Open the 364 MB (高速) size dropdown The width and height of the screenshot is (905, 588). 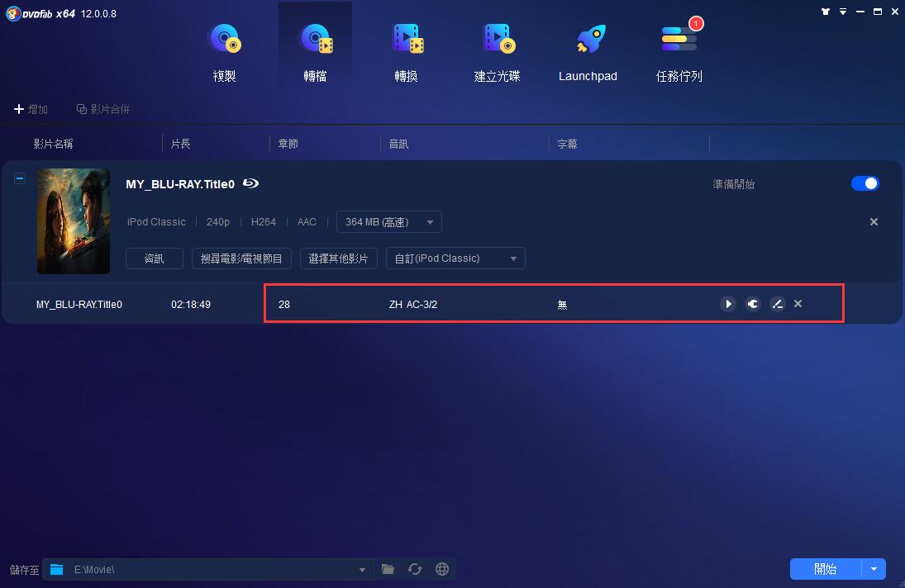click(x=389, y=222)
